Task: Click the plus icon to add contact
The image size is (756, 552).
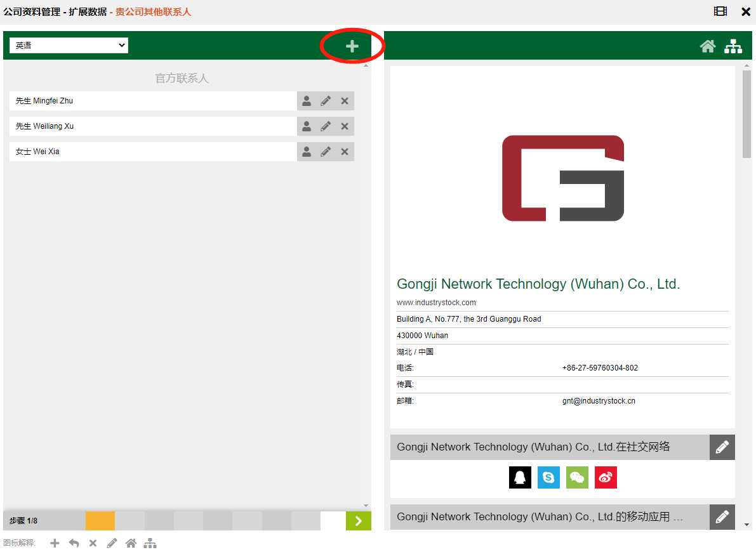Action: pyautogui.click(x=352, y=46)
